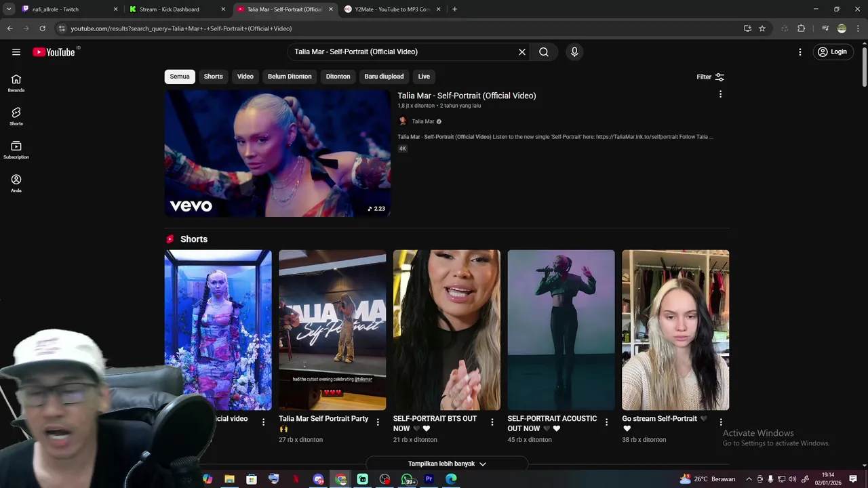The image size is (868, 488).
Task: Open the Talia Mar channel name link
Action: click(x=423, y=121)
